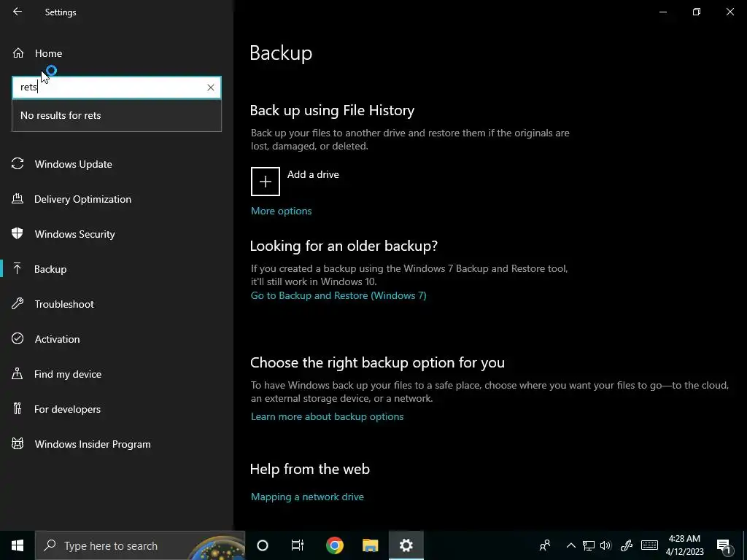
Task: Select the 'No results for rets' suggestion
Action: pyautogui.click(x=117, y=115)
